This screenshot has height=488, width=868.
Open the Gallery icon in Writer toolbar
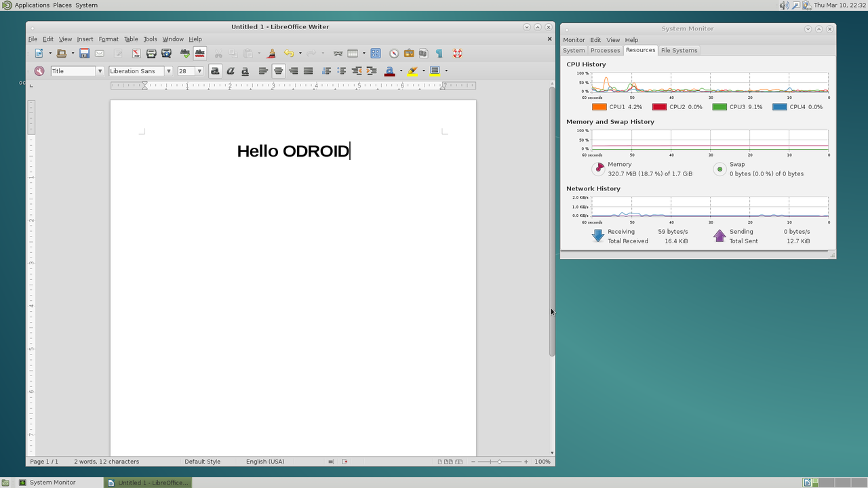click(409, 54)
